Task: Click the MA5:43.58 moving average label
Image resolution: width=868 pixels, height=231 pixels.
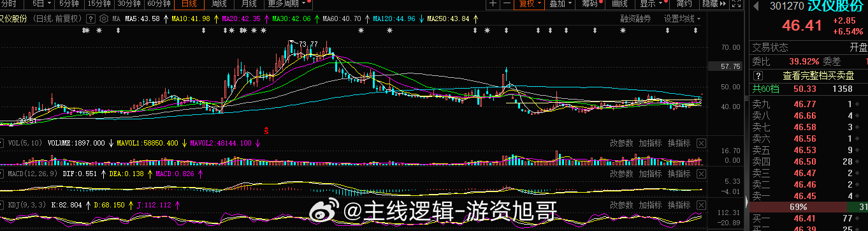Action: pos(142,19)
